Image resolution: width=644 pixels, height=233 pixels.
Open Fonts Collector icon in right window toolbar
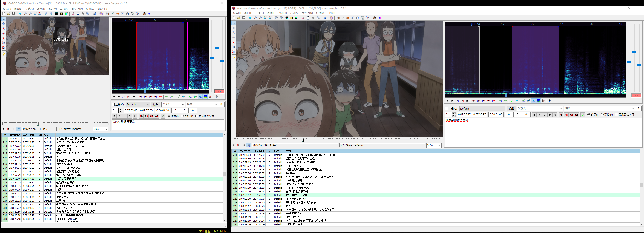[318, 18]
